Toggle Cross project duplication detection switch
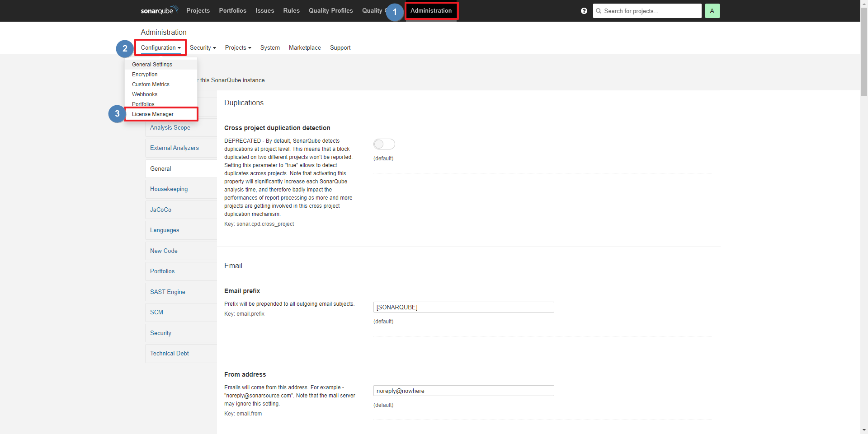 384,144
